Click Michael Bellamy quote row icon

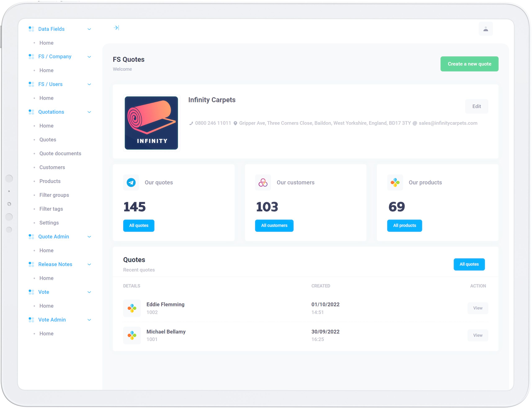pos(132,335)
